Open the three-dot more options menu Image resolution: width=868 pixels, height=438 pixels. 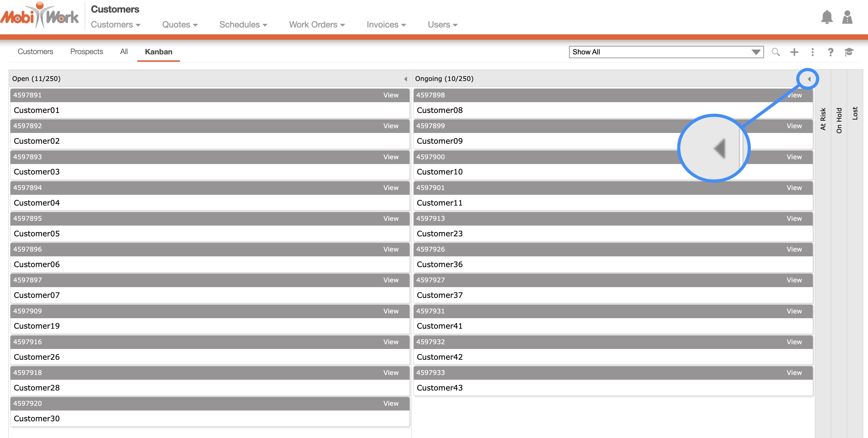(x=812, y=52)
